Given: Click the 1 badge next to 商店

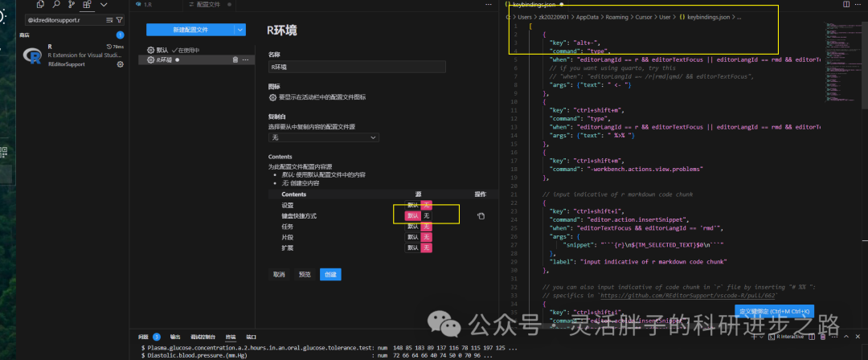Looking at the screenshot, I should coord(120,35).
